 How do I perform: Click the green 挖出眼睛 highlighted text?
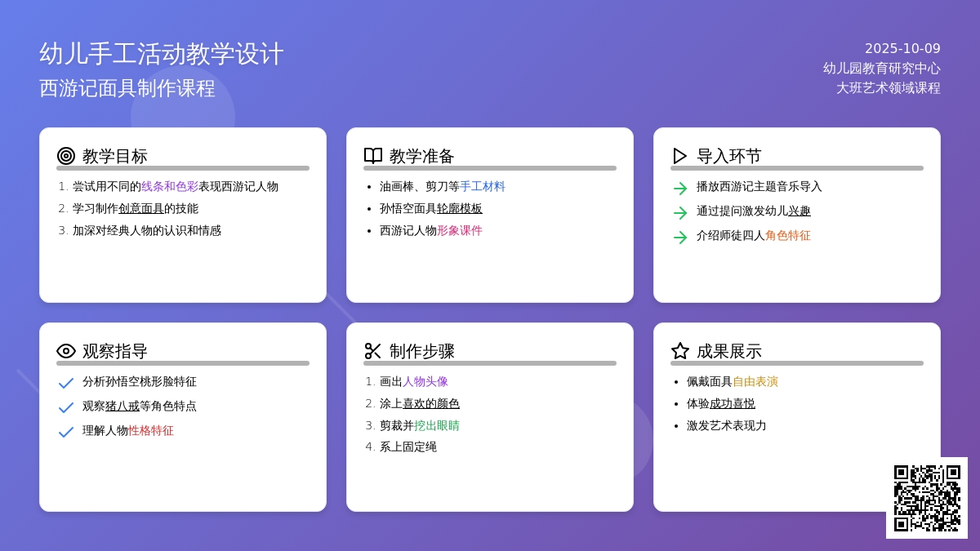point(437,425)
